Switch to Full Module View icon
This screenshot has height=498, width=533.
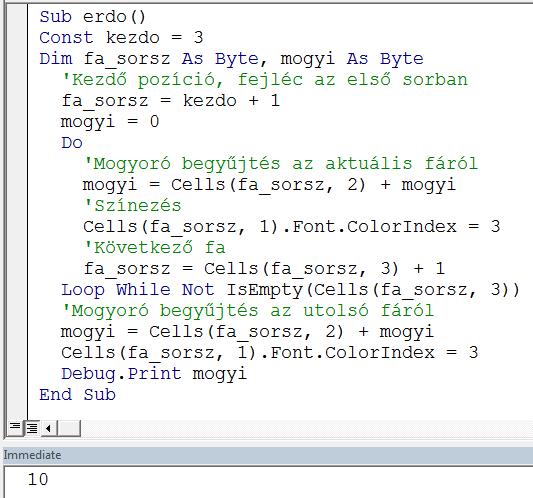[x=32, y=428]
